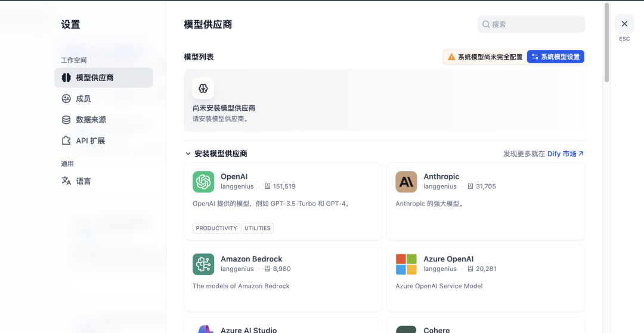Open the 语言 settings section
Image resolution: width=644 pixels, height=333 pixels.
coord(104,181)
